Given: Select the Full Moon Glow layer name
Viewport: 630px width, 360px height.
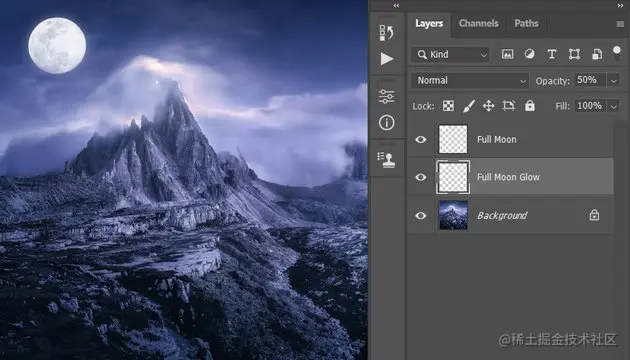Looking at the screenshot, I should [x=508, y=177].
